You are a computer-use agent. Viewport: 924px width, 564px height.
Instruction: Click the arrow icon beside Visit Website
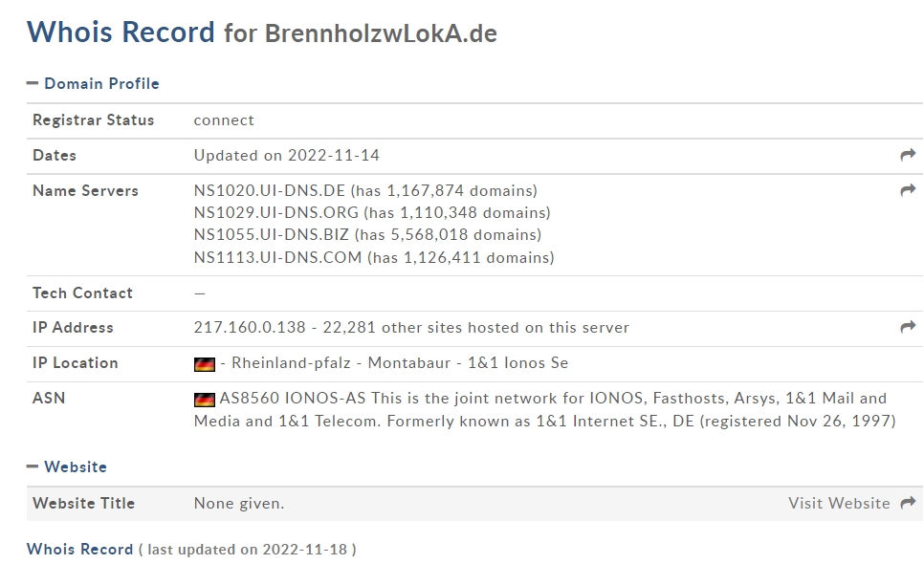click(908, 503)
